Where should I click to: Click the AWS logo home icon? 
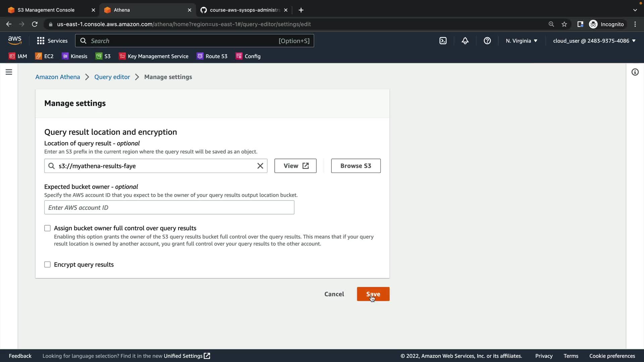15,41
